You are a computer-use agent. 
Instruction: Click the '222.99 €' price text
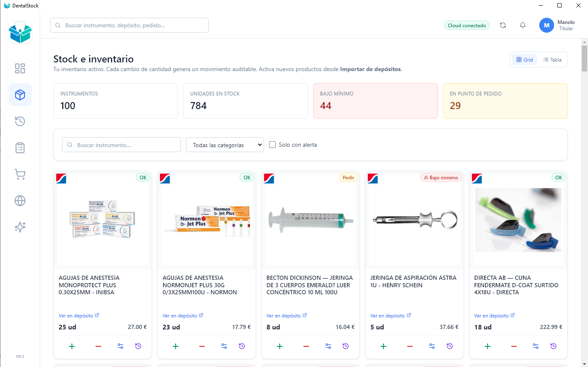click(551, 327)
